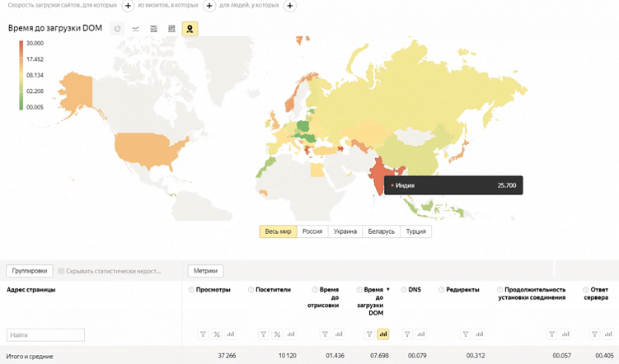Switch map to Россия tab
Image resolution: width=619 pixels, height=364 pixels.
[x=312, y=231]
